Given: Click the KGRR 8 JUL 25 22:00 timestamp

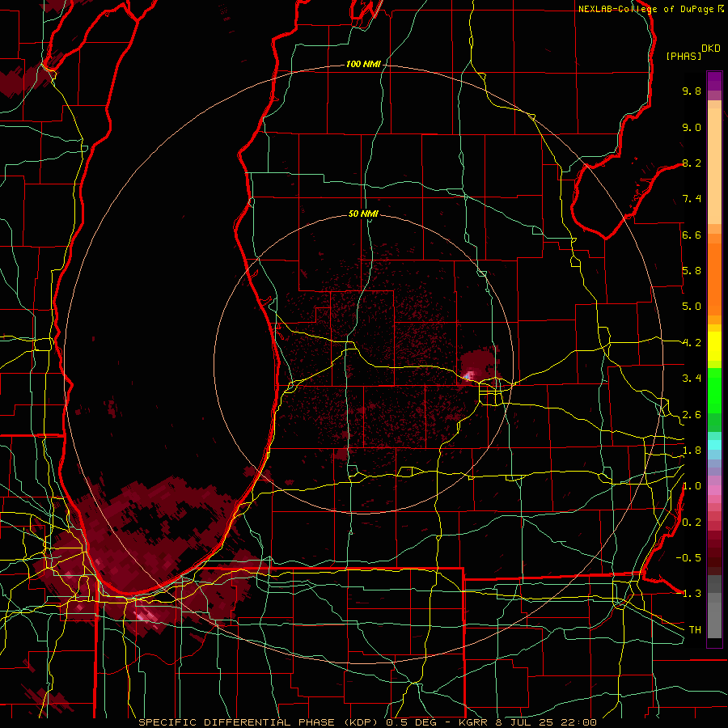Looking at the screenshot, I should [x=527, y=722].
